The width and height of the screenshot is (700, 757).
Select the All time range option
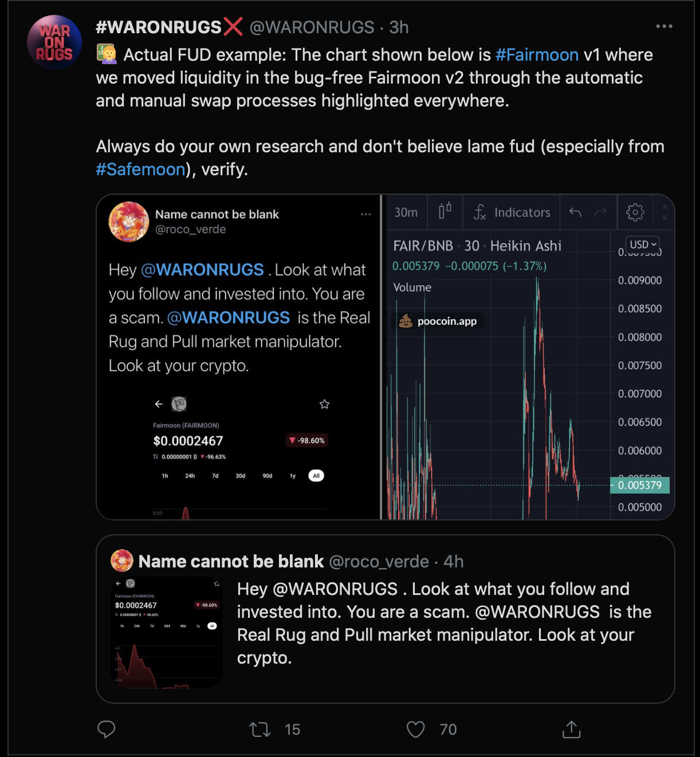tap(316, 476)
